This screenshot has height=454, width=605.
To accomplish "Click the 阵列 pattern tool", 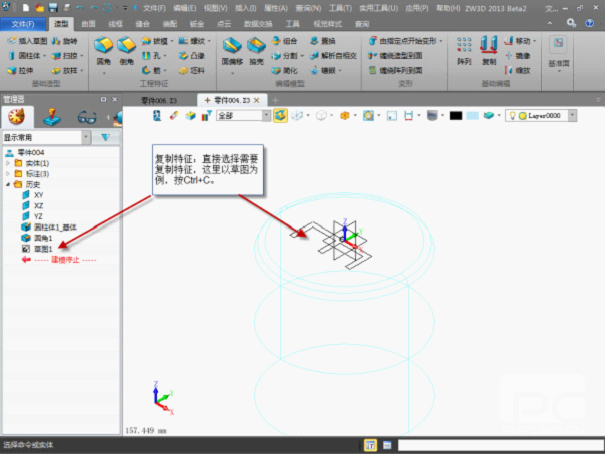I will point(464,50).
